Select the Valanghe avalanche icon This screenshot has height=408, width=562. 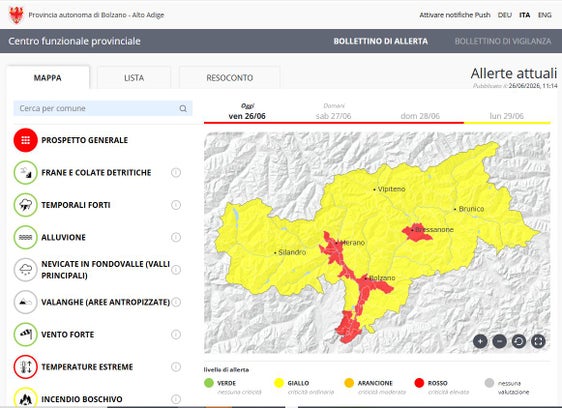click(25, 302)
